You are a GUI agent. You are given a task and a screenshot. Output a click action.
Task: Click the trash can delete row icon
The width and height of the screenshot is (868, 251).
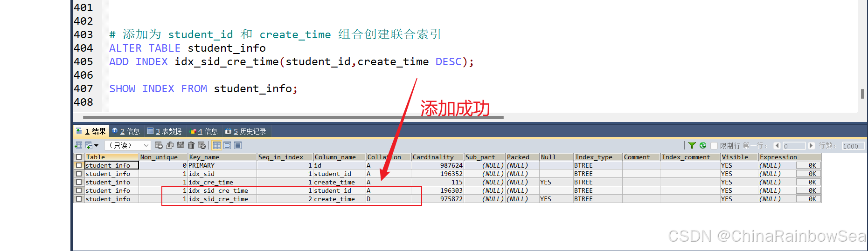point(191,146)
